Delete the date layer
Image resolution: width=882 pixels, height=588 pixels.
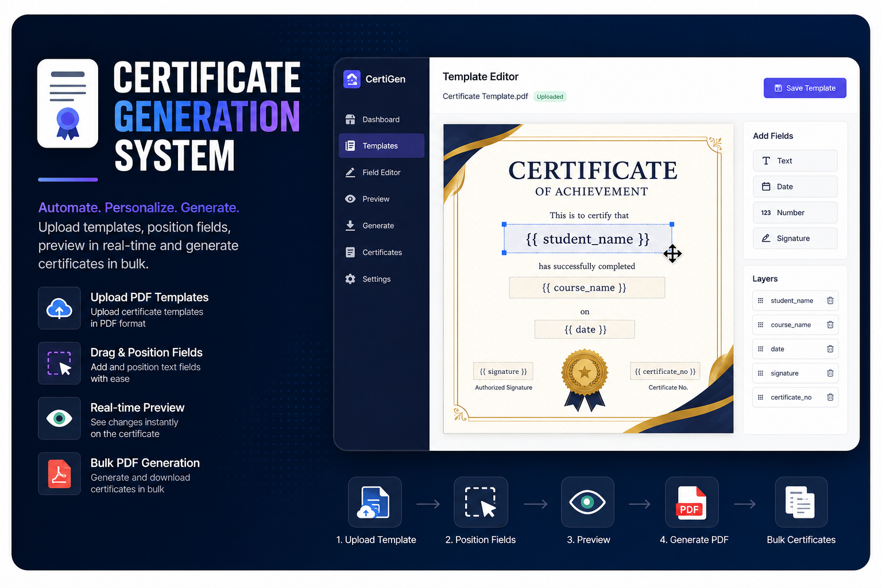(830, 349)
